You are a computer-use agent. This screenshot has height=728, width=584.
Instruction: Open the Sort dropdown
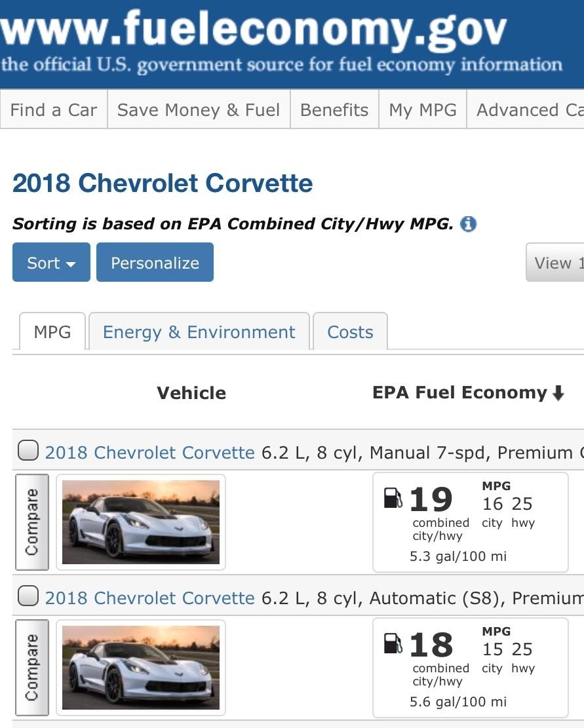(x=51, y=263)
